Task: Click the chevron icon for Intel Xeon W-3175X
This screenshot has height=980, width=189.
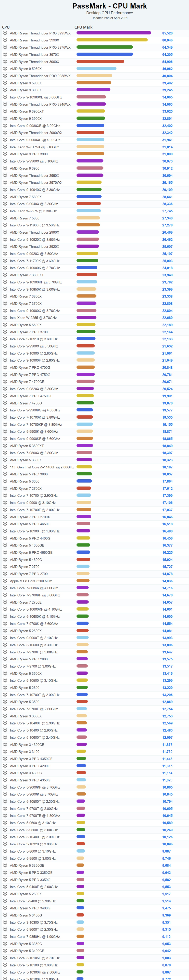Action: (x=5, y=147)
